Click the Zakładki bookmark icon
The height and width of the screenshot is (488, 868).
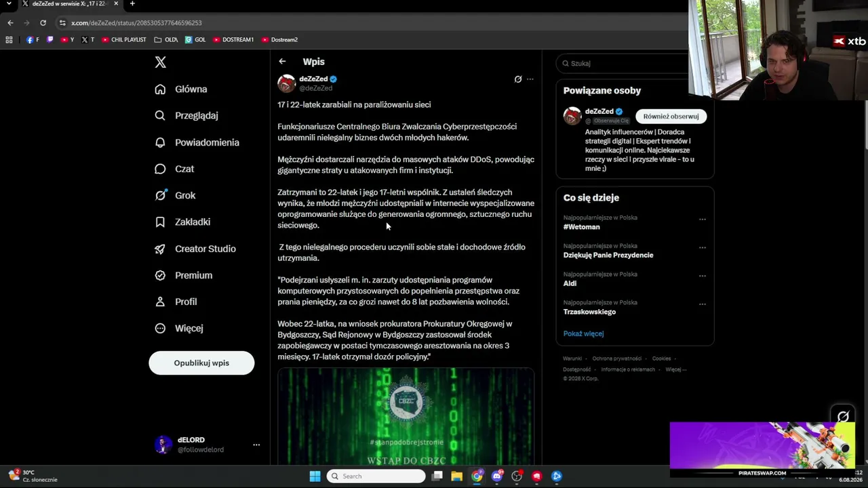[160, 222]
